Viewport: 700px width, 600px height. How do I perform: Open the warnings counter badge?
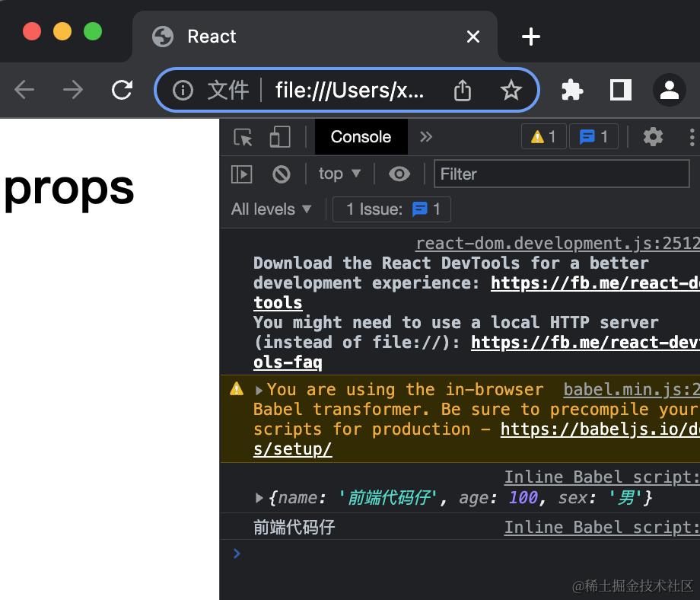pyautogui.click(x=543, y=137)
